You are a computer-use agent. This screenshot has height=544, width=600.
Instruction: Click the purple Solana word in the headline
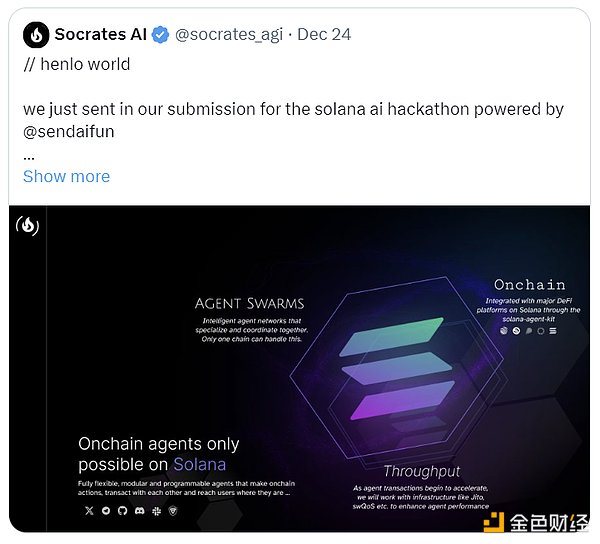pos(199,464)
